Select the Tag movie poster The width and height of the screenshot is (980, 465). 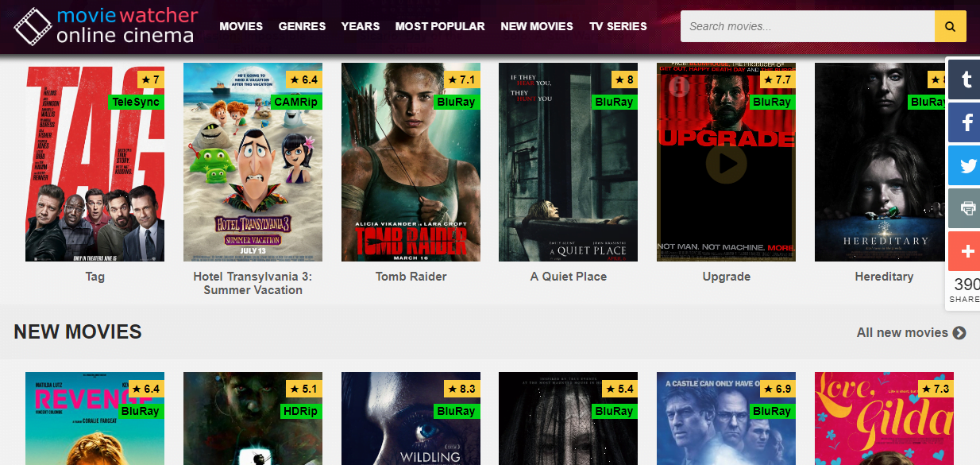(95, 162)
